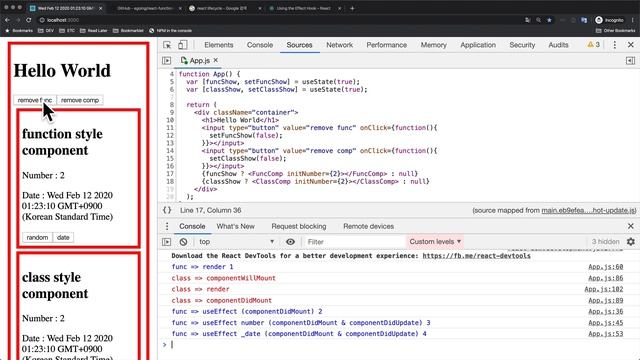Open Chrome three-dot menu
640x360 pixels.
pyautogui.click(x=633, y=20)
